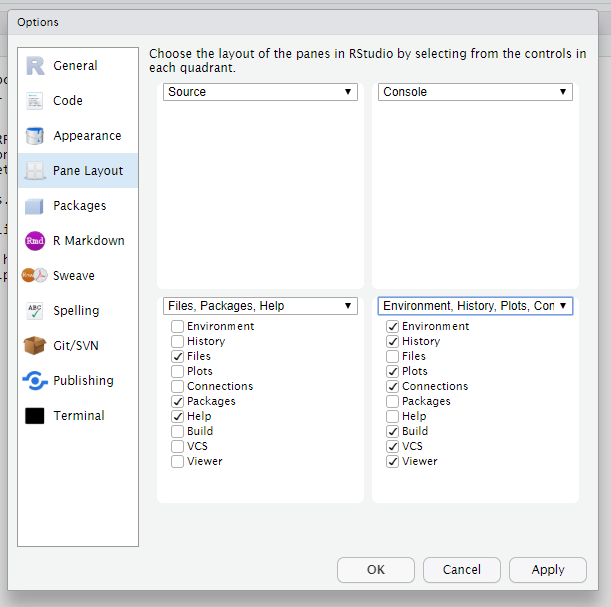611x607 pixels.
Task: Confirm options with the OK button
Action: (x=376, y=570)
